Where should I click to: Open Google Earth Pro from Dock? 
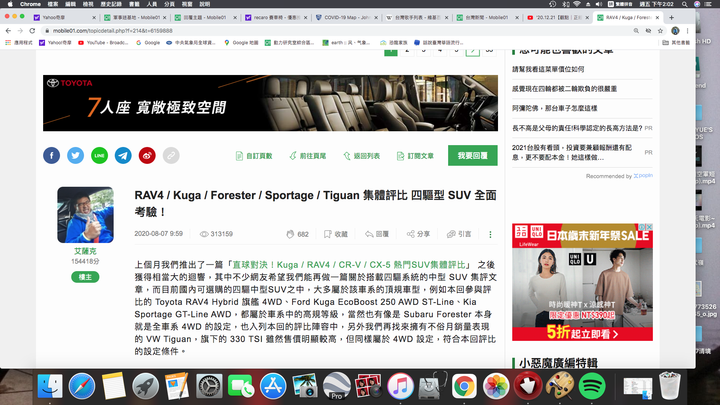point(337,386)
